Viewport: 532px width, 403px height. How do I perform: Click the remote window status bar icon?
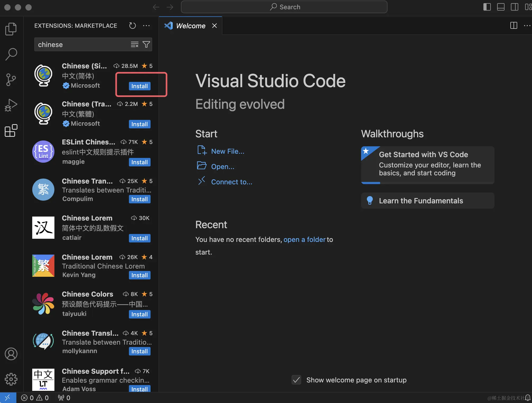[x=8, y=397]
